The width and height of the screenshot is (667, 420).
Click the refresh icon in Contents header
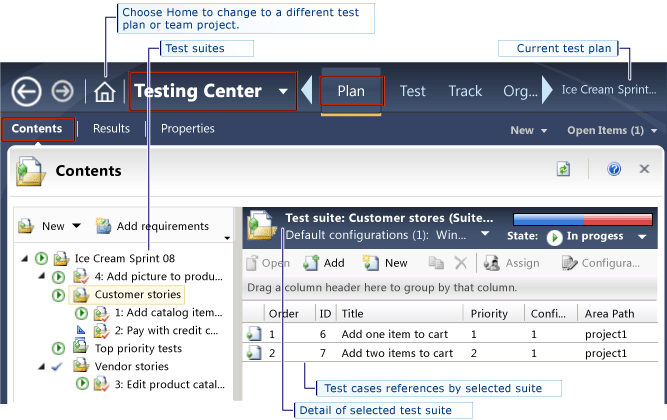[564, 170]
